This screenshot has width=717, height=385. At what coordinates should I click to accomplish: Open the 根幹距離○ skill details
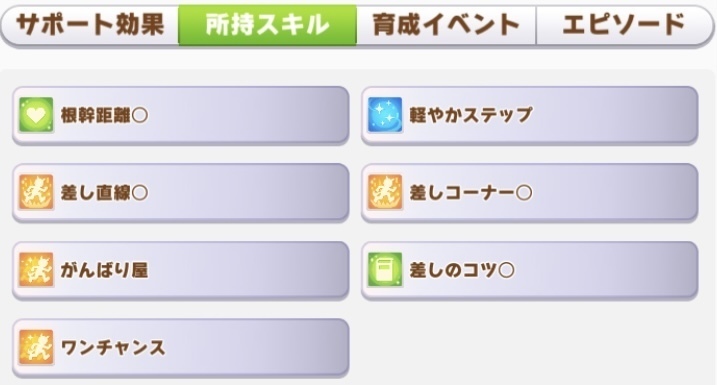(181, 115)
